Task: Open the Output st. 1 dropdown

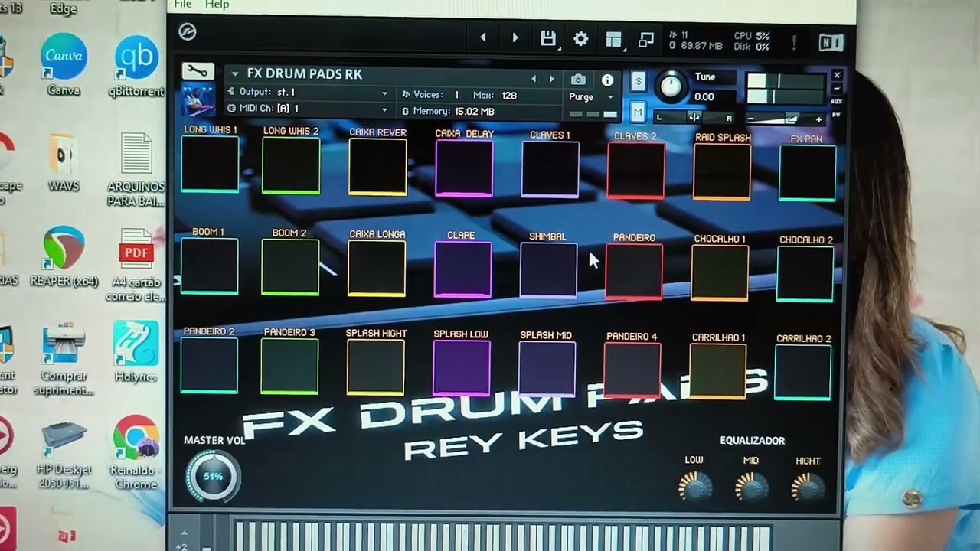Action: [309, 93]
